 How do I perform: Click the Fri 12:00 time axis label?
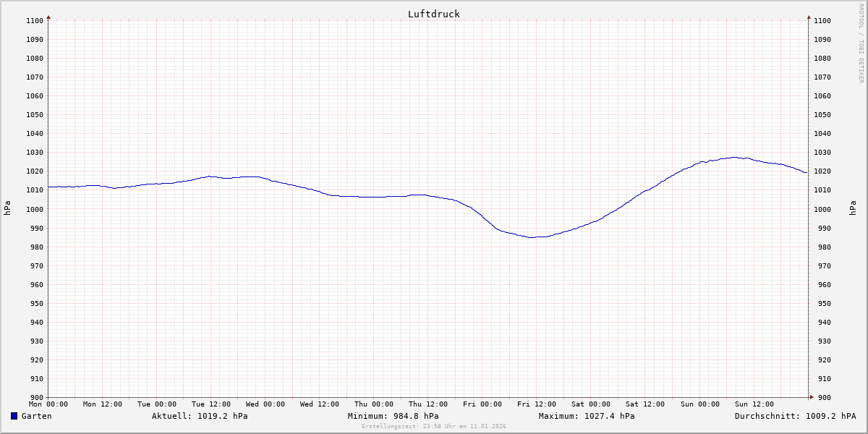click(537, 404)
